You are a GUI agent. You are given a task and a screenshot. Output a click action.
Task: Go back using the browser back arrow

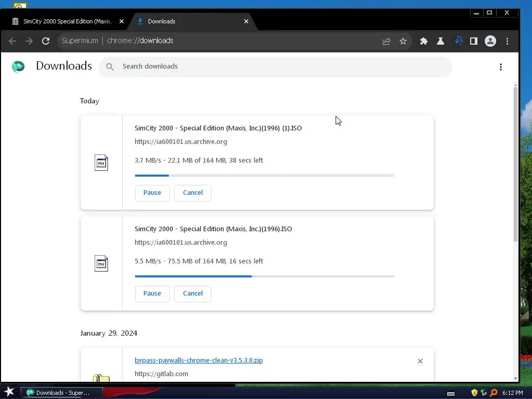pos(12,41)
